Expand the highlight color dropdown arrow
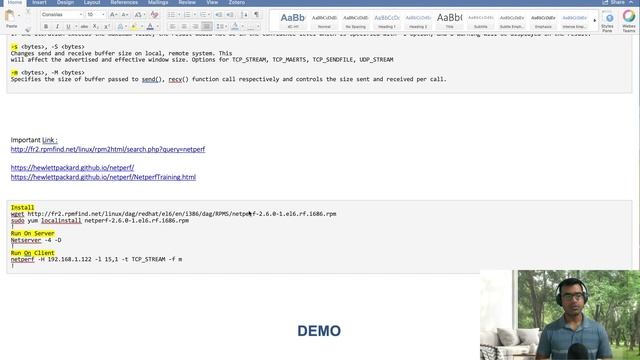The width and height of the screenshot is (640, 360). tap(142, 27)
